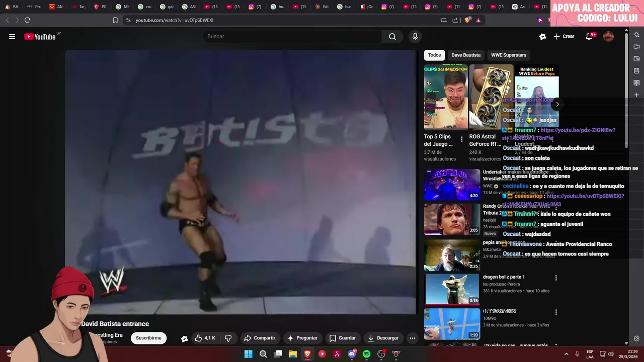
Task: Switch to the Tarj browser tab
Action: point(78,7)
